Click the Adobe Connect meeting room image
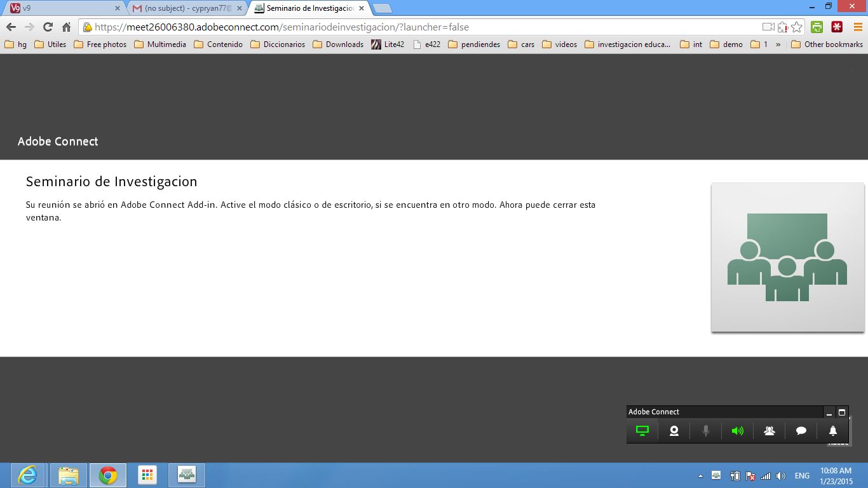 [787, 257]
